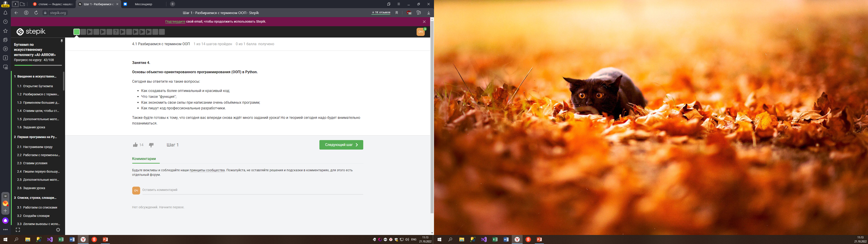The height and width of the screenshot is (244, 868).
Task: Expand section '3 Списки, строки, словари...'
Action: pyautogui.click(x=35, y=198)
